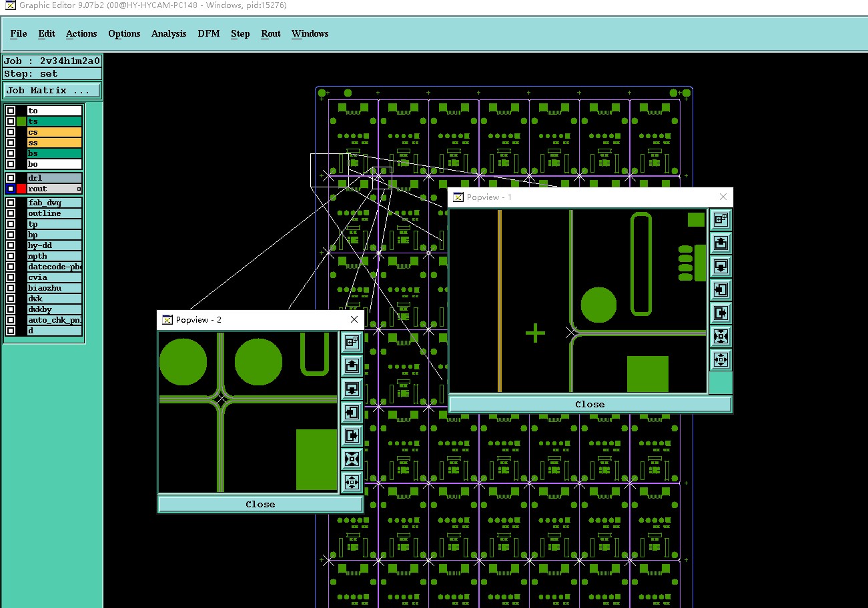Screen dimensions: 868x608
Task: Toggle the checkbox for layer 'fab_dwg'
Action: point(11,203)
